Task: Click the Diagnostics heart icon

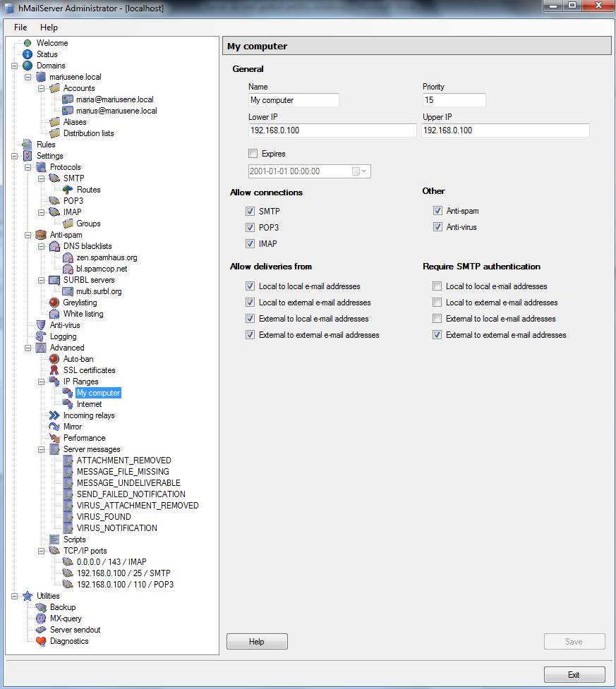Action: pos(41,641)
